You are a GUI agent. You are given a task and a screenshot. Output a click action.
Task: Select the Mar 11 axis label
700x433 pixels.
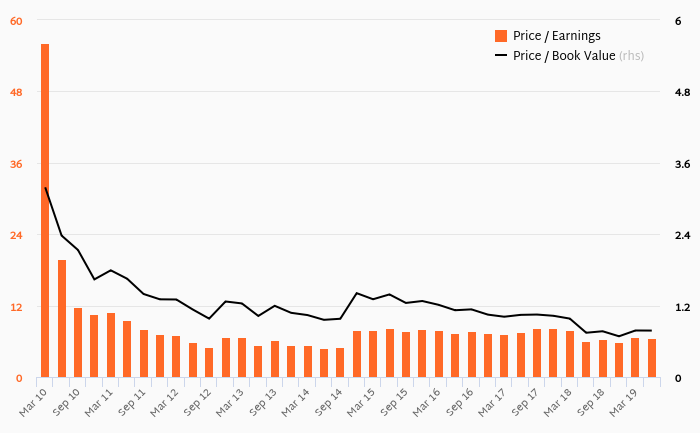(x=99, y=402)
